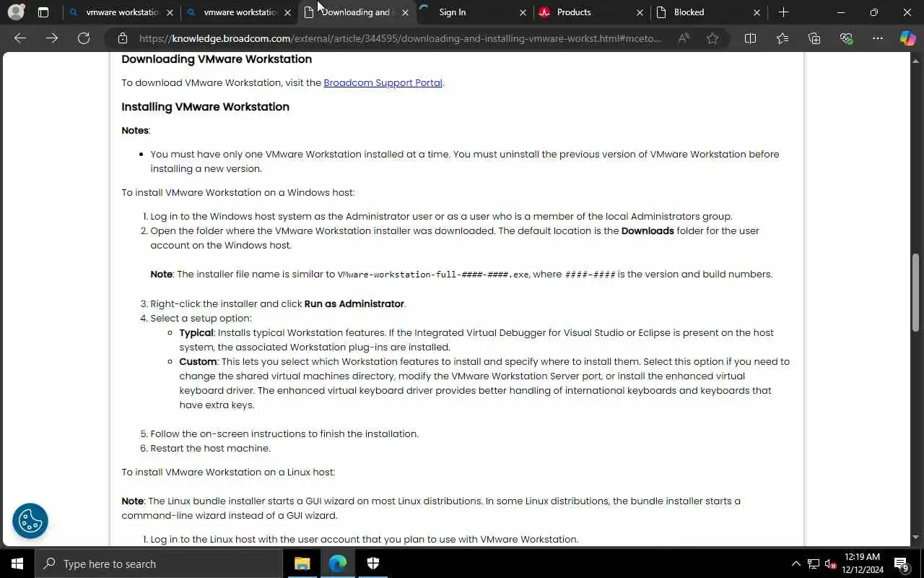924x578 pixels.
Task: Click the Follow the on-screen instructions step
Action: pos(284,433)
